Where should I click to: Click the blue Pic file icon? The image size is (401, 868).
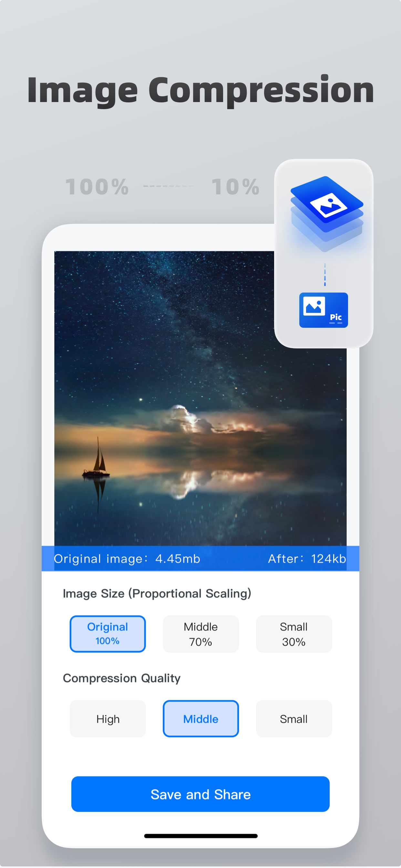(x=324, y=310)
